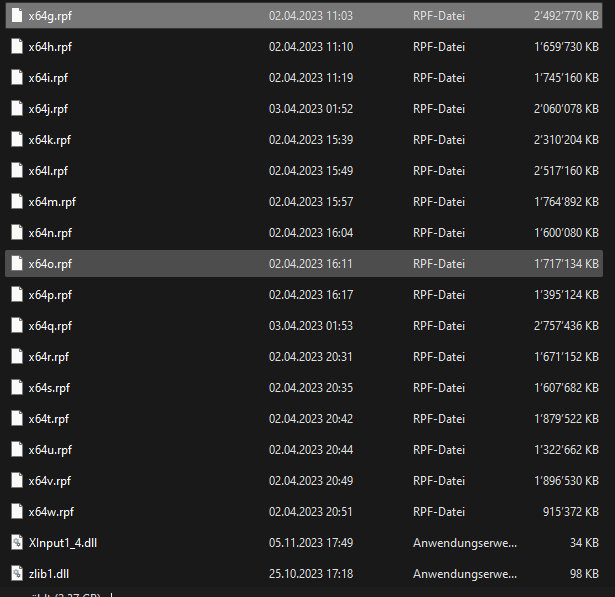Click the x64g.rpf file icon
This screenshot has height=597, width=615.
(x=16, y=16)
